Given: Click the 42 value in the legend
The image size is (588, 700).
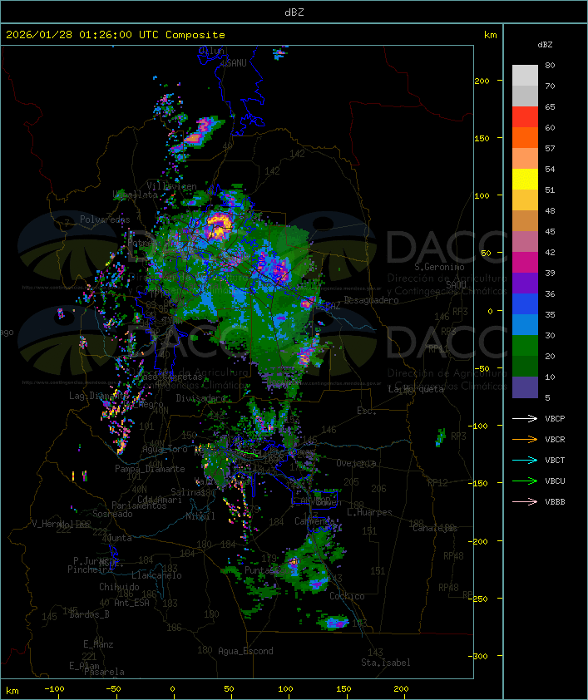Looking at the screenshot, I should pyautogui.click(x=550, y=252).
